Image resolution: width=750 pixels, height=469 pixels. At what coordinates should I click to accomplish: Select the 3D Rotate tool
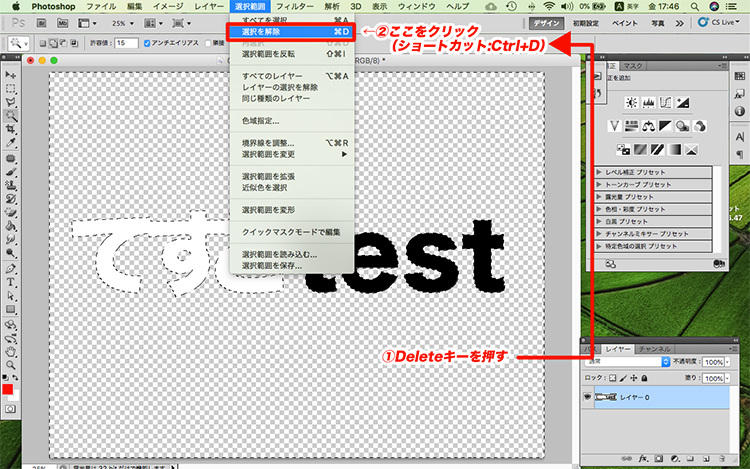point(10,325)
